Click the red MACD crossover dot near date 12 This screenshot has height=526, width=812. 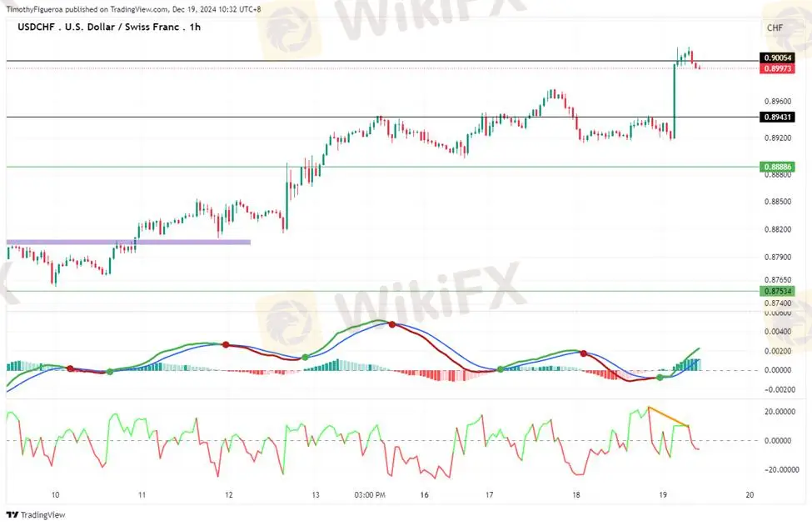coord(226,344)
